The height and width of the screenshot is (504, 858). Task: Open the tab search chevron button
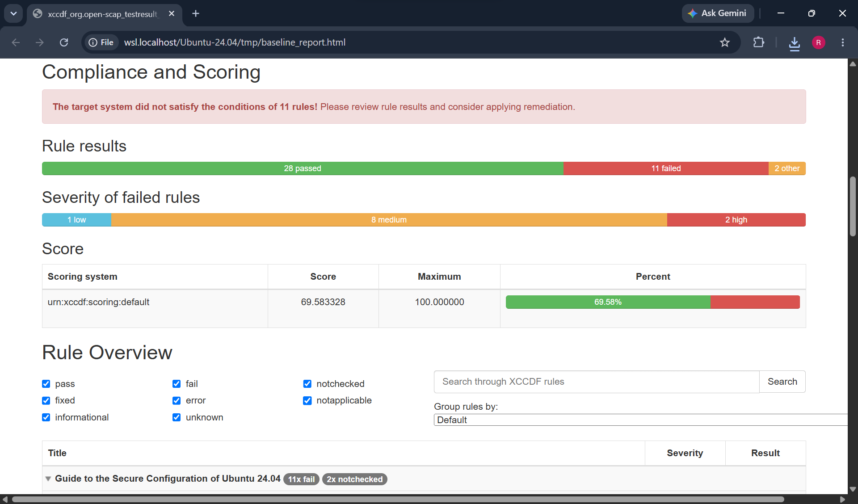14,13
